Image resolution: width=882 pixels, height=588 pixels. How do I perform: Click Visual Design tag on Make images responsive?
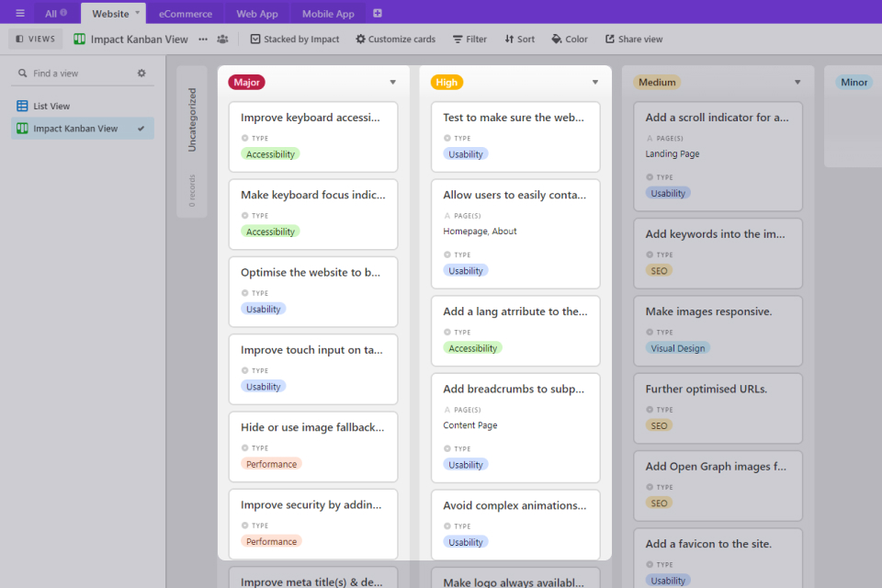678,348
